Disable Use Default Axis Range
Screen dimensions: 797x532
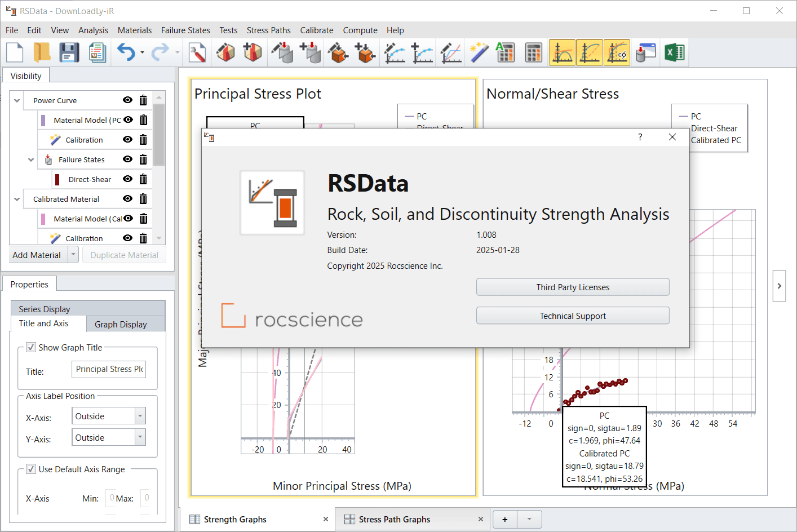[31, 469]
